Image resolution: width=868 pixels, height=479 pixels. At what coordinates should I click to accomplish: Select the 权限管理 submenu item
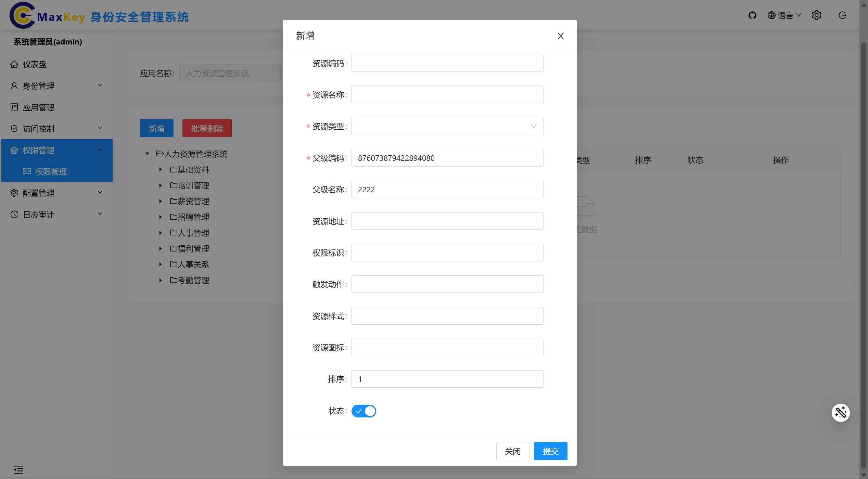tap(51, 172)
